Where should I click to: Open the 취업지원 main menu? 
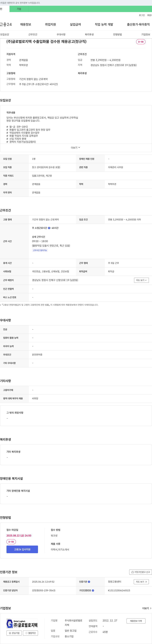pyautogui.click(x=51, y=24)
